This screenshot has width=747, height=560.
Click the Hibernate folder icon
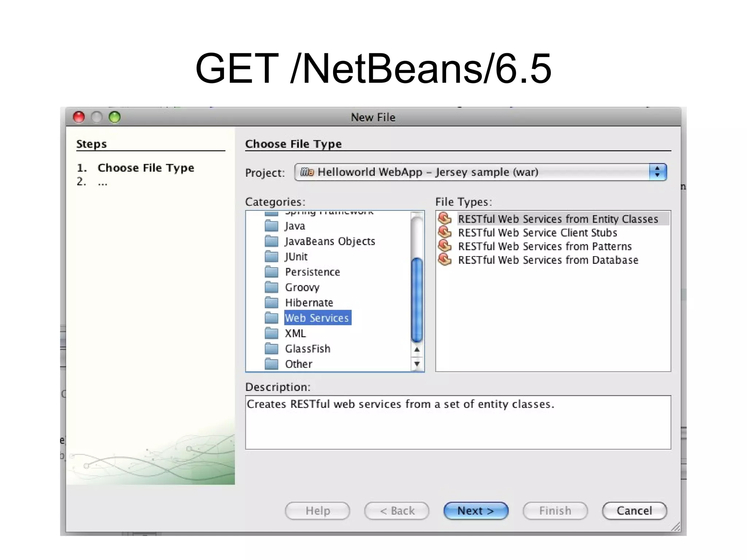(271, 302)
